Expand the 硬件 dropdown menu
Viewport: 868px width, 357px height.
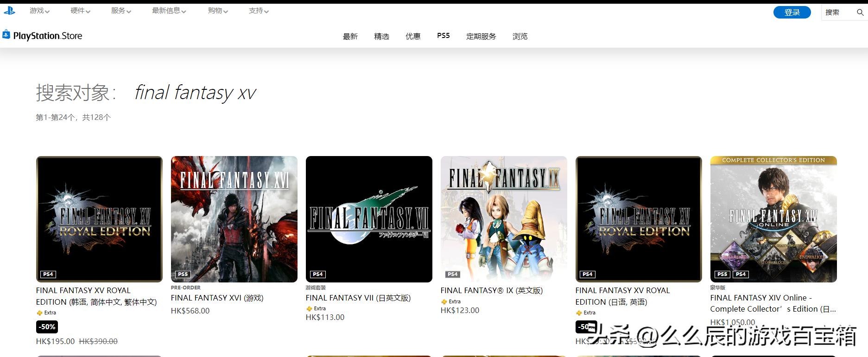80,11
